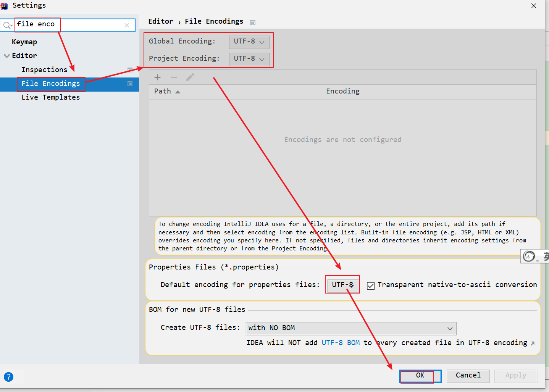Collapse the Editor tree node
Screen dimensions: 549x392
click(x=7, y=56)
